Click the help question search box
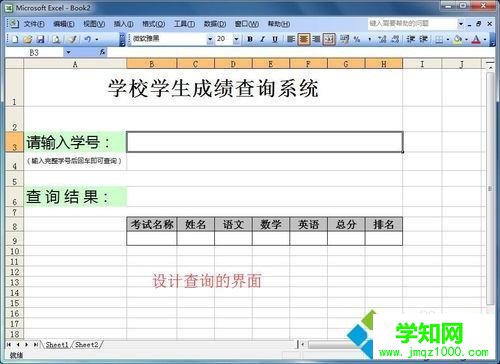This screenshot has height=364, width=500. pyautogui.click(x=412, y=23)
